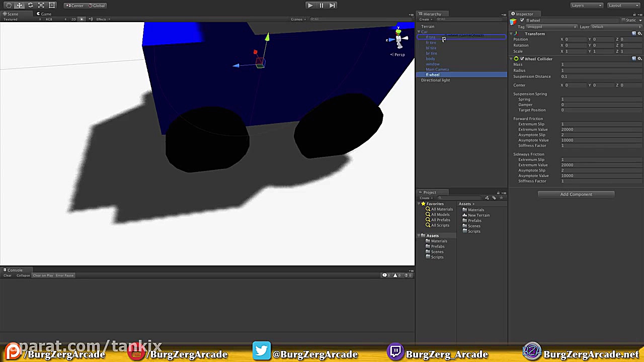This screenshot has height=362, width=644.
Task: Open Transform component gear settings
Action: [640, 34]
